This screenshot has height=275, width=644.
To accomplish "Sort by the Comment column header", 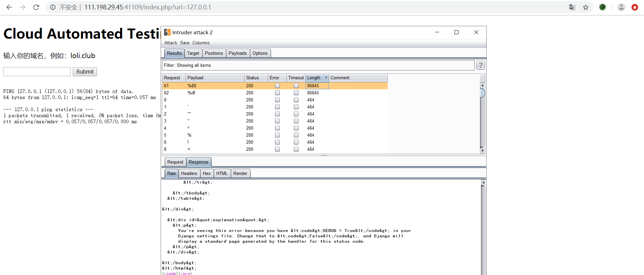I will (358, 78).
